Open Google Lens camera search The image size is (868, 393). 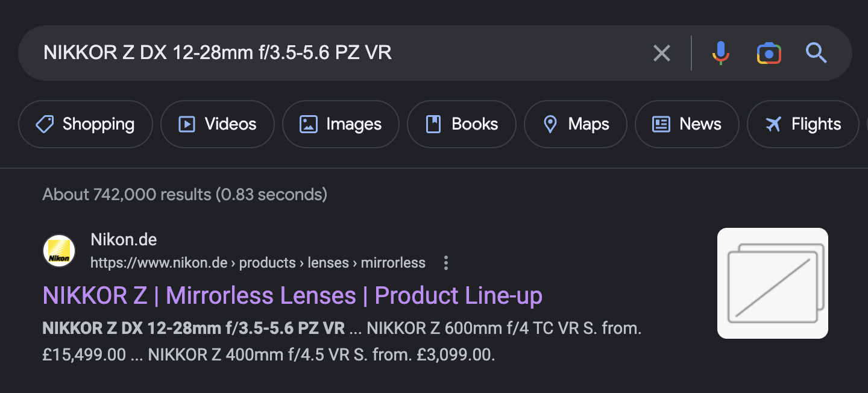(769, 53)
